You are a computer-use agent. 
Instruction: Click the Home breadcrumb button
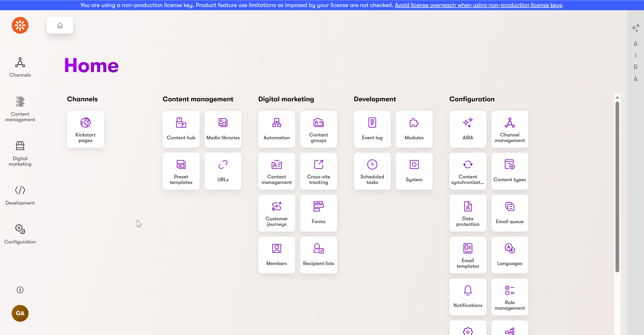[x=60, y=25]
